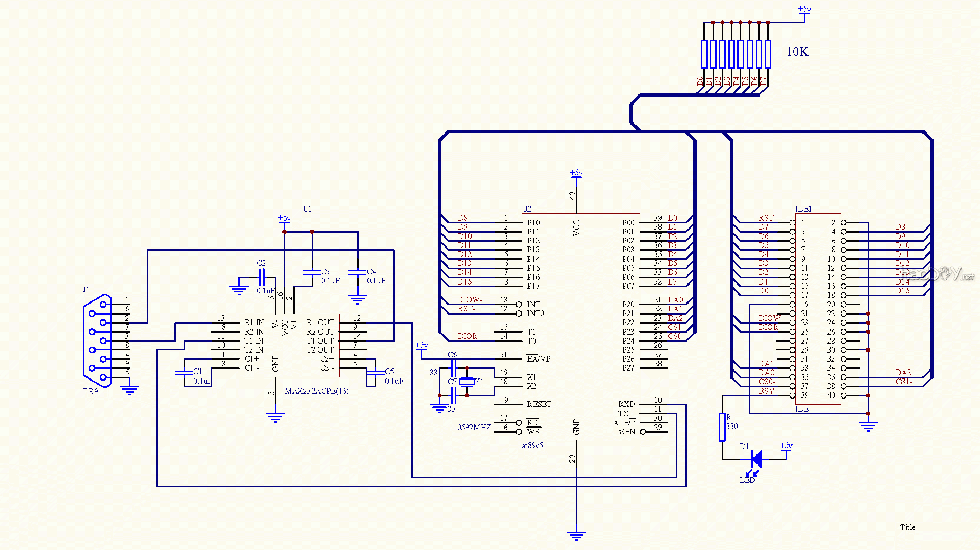Select ground symbol under MAX232 pin 15
This screenshot has width=980, height=550.
coord(275,417)
